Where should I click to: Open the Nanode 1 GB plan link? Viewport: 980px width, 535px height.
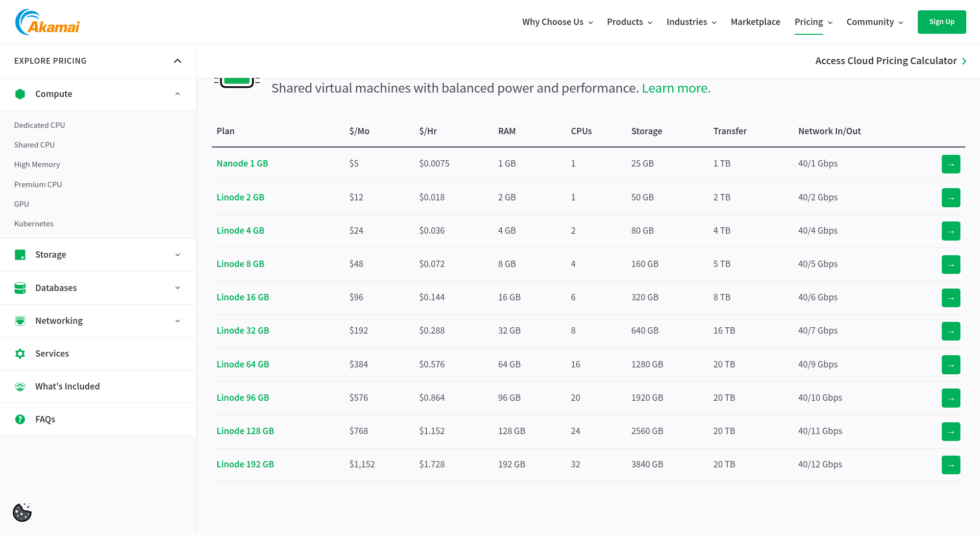[243, 164]
